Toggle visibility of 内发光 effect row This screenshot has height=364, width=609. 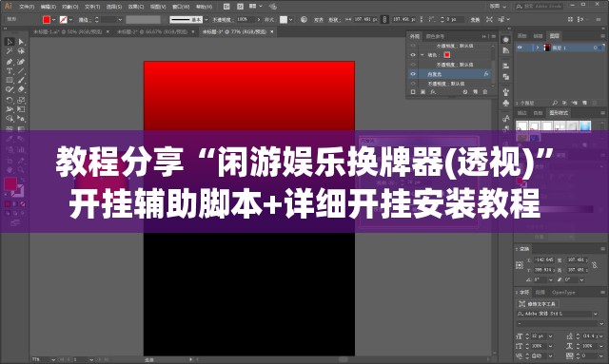pyautogui.click(x=413, y=74)
